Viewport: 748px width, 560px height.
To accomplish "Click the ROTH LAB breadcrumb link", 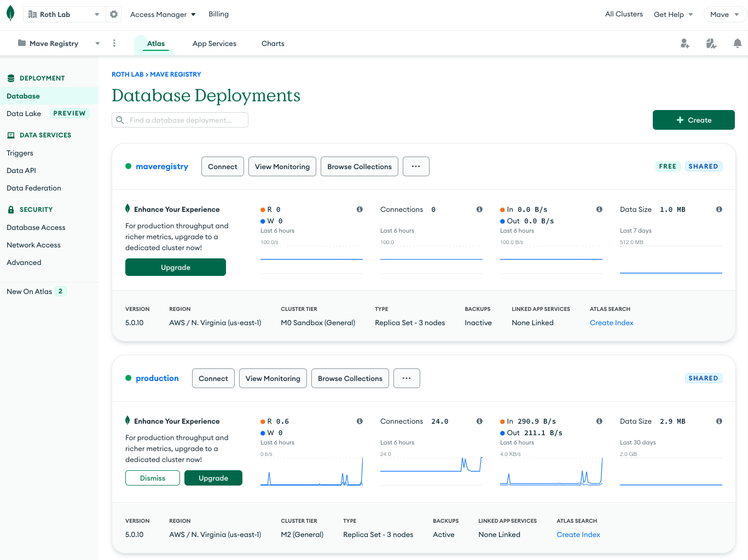I will pyautogui.click(x=127, y=74).
